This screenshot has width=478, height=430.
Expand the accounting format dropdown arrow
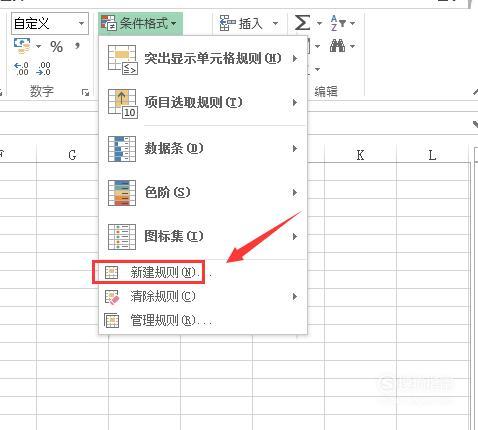point(38,46)
